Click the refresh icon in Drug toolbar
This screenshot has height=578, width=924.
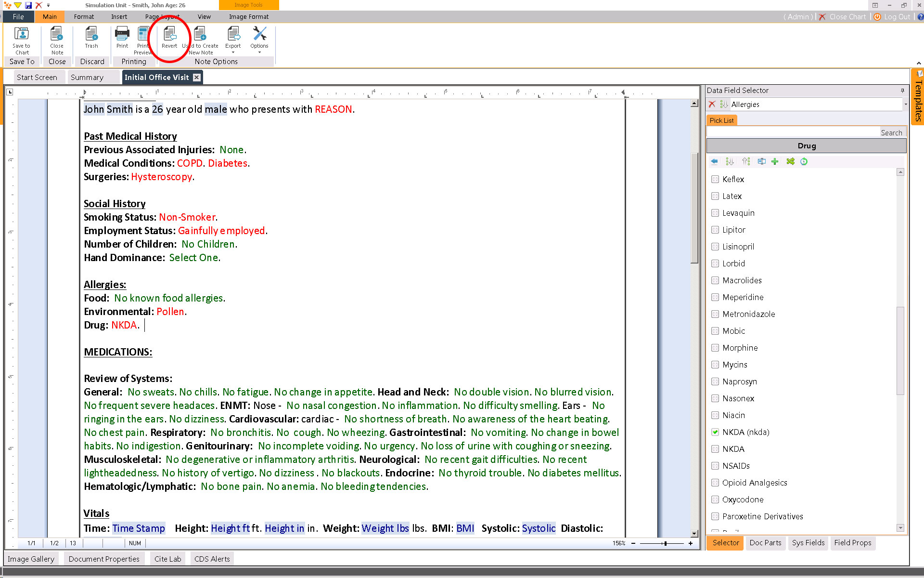(804, 161)
